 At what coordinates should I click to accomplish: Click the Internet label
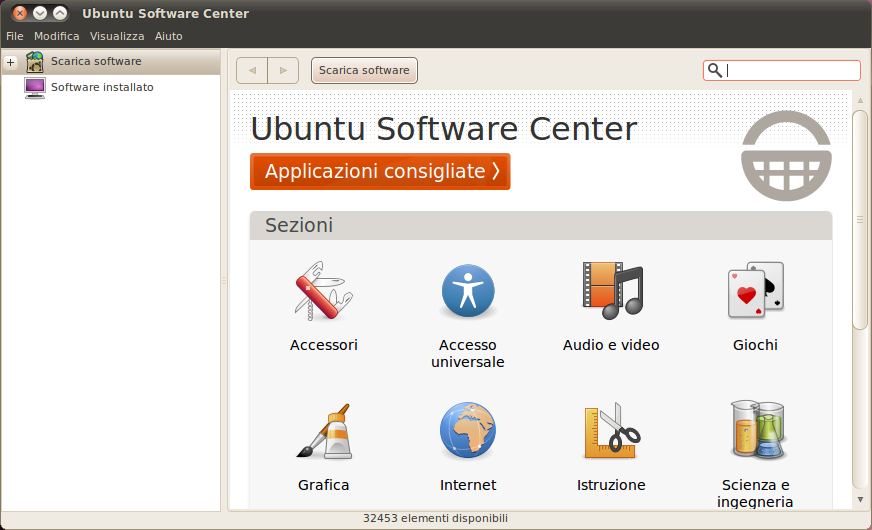pos(468,486)
